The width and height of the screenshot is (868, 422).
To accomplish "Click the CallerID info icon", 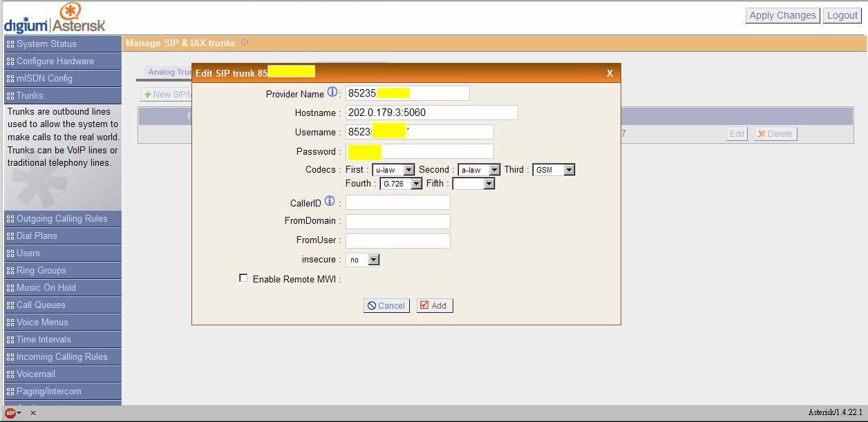I will [x=330, y=202].
